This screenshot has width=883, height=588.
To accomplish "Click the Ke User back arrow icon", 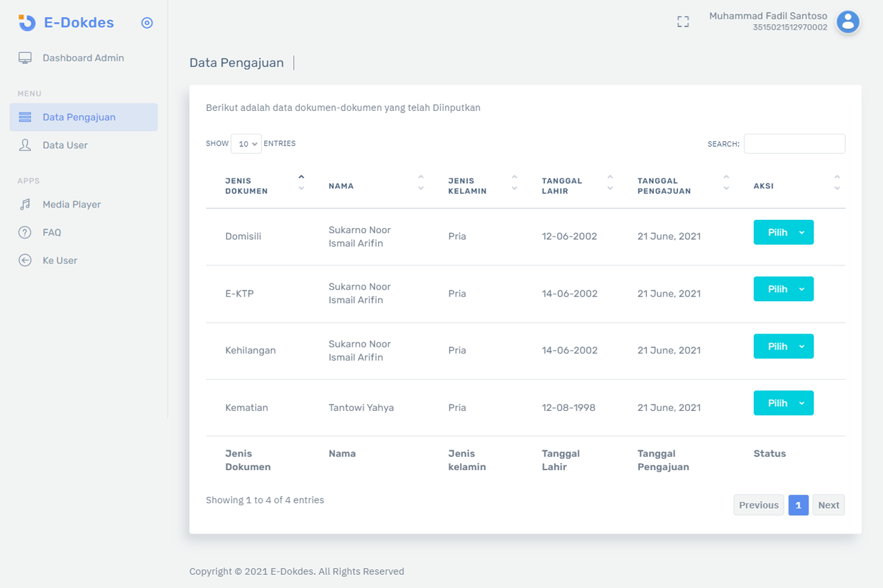I will click(25, 261).
